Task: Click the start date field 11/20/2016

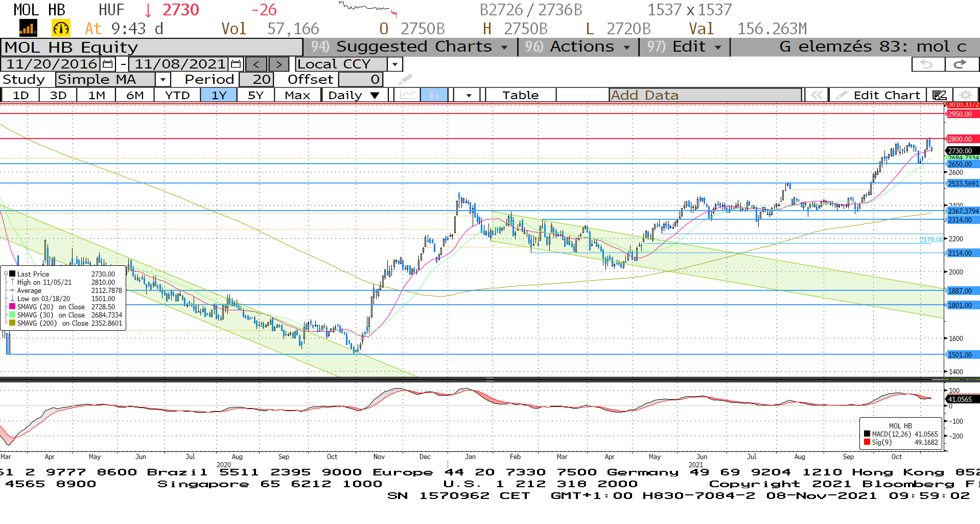Action: pos(52,64)
